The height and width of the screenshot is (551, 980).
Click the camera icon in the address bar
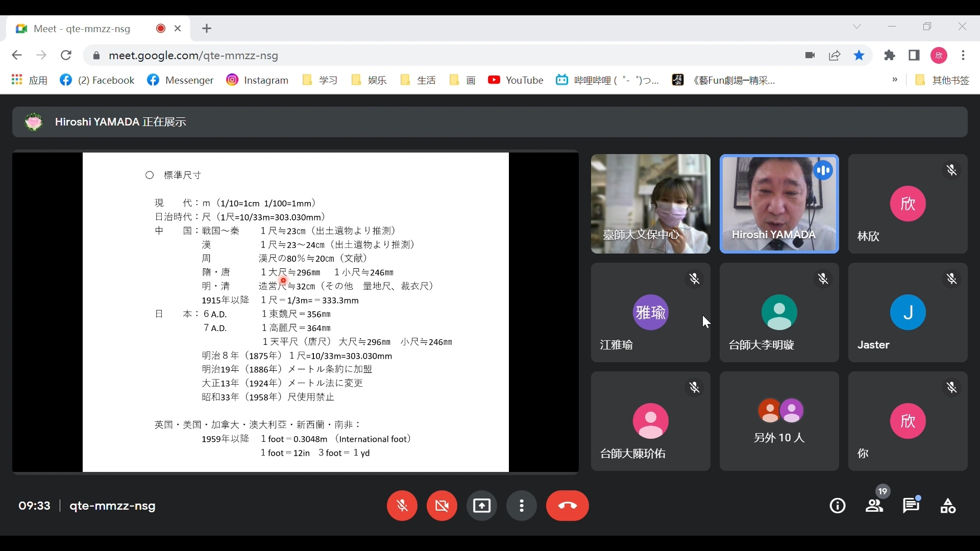click(810, 56)
